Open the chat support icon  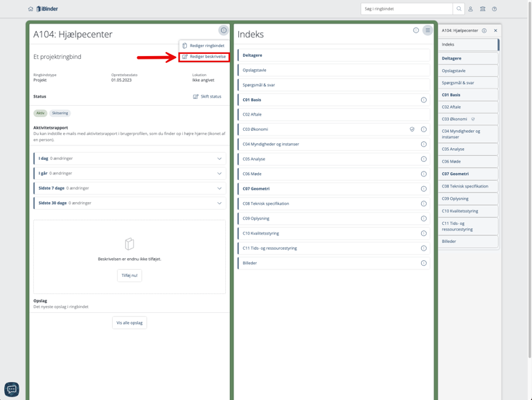[12, 389]
